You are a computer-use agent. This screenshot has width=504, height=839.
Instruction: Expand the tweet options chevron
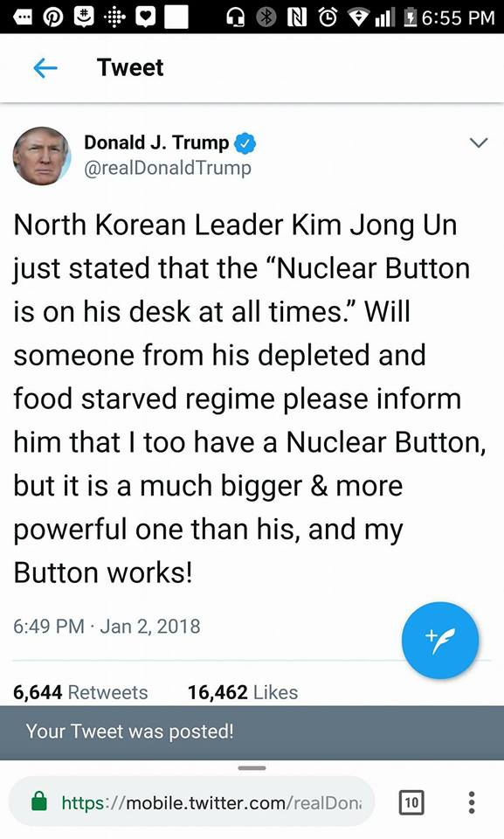[x=478, y=142]
